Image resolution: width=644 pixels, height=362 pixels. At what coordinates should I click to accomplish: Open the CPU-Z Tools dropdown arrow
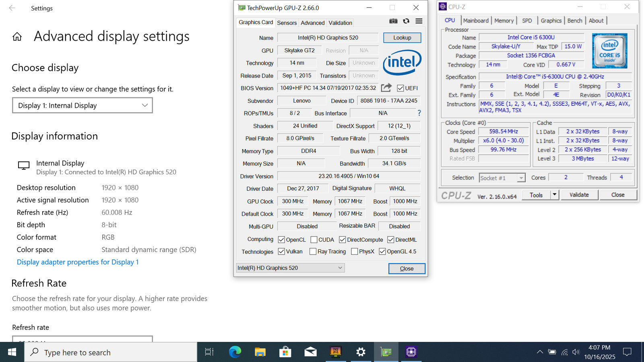[x=555, y=195]
